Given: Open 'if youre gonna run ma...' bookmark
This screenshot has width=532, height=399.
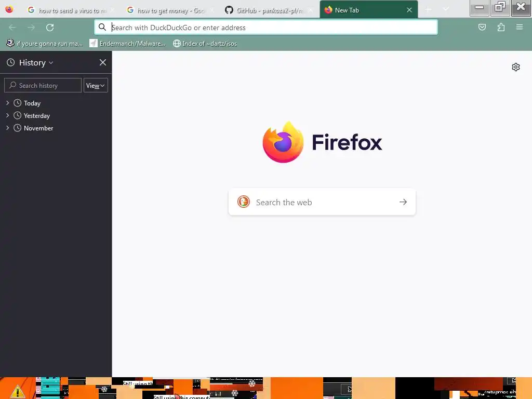Looking at the screenshot, I should point(45,44).
